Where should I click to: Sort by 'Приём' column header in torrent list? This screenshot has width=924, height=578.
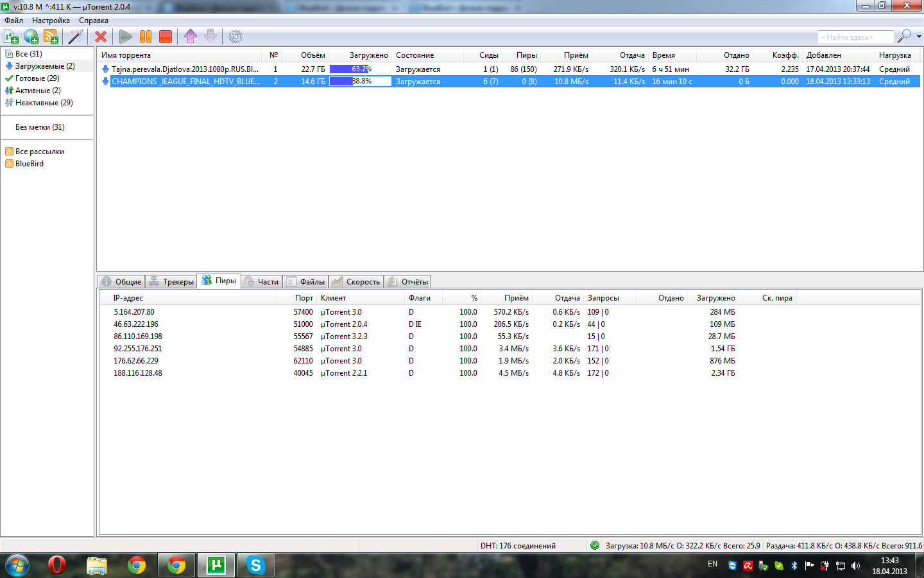(566, 55)
